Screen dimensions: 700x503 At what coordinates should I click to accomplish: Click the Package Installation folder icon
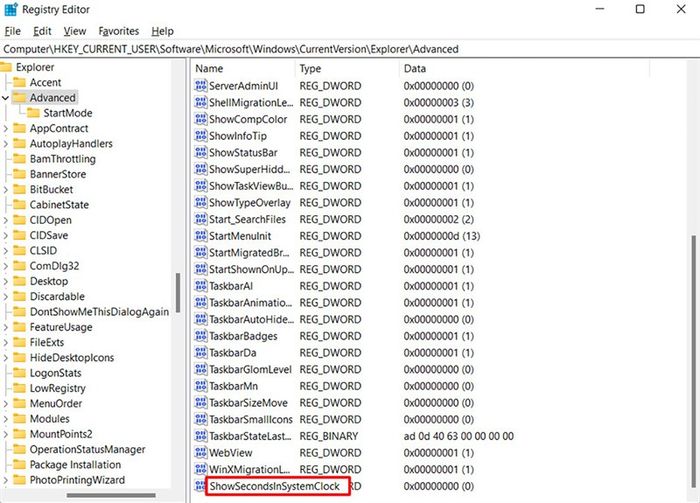(x=19, y=465)
